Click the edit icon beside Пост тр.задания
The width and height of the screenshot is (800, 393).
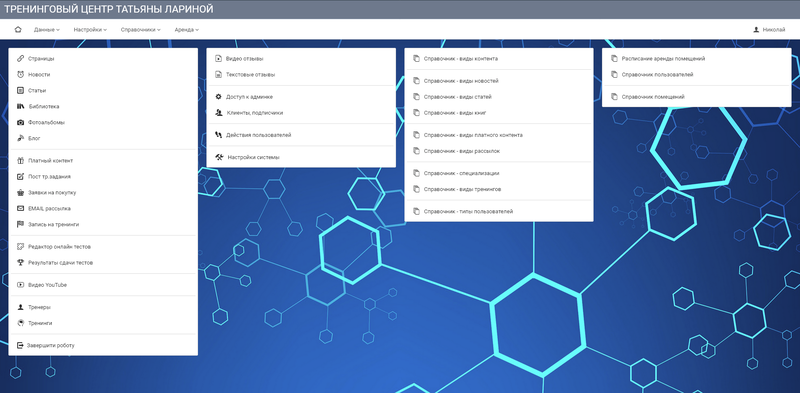click(20, 177)
